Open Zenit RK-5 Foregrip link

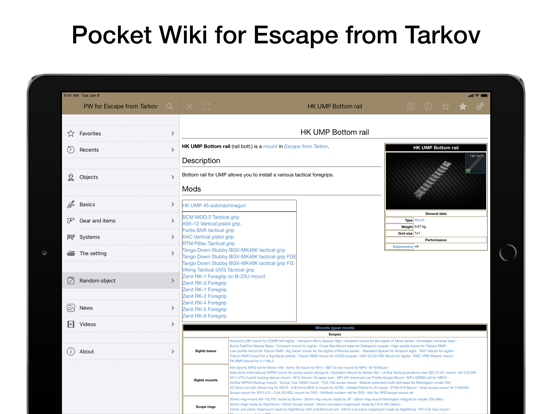click(205, 309)
